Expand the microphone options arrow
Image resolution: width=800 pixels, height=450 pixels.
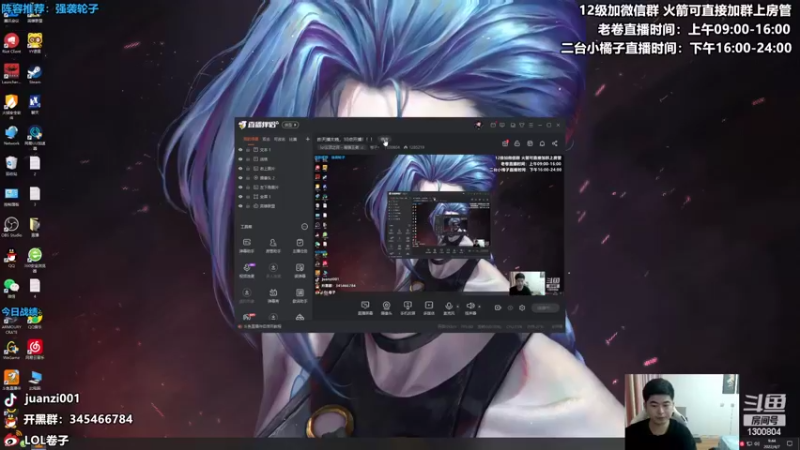pos(457,307)
